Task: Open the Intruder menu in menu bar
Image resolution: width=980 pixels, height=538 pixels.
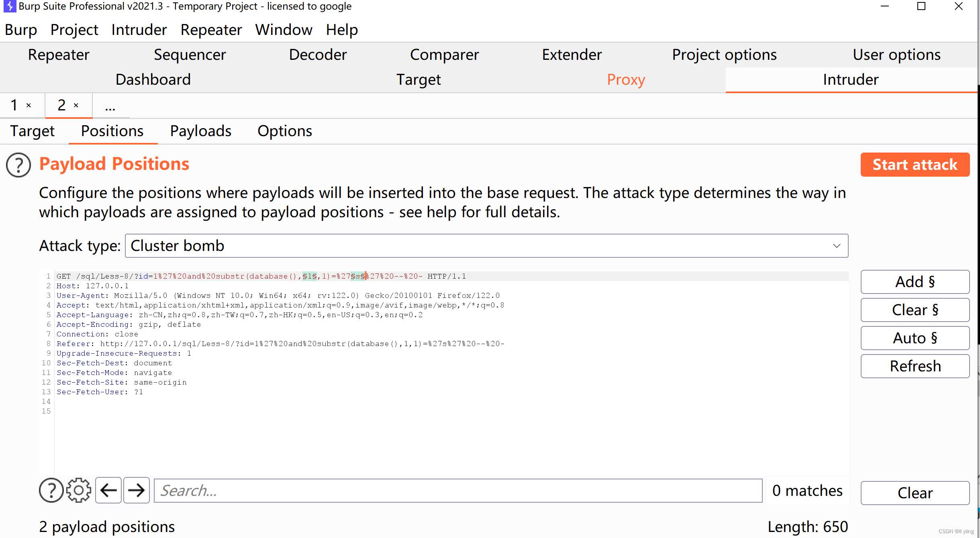Action: (139, 30)
